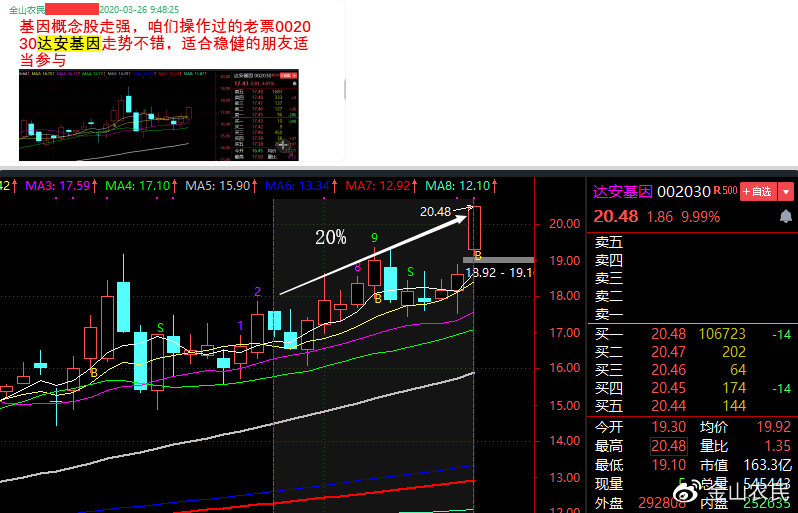Viewport: 798px width, 513px height.
Task: Click the stock code 002030 in quote panel
Action: 683,192
